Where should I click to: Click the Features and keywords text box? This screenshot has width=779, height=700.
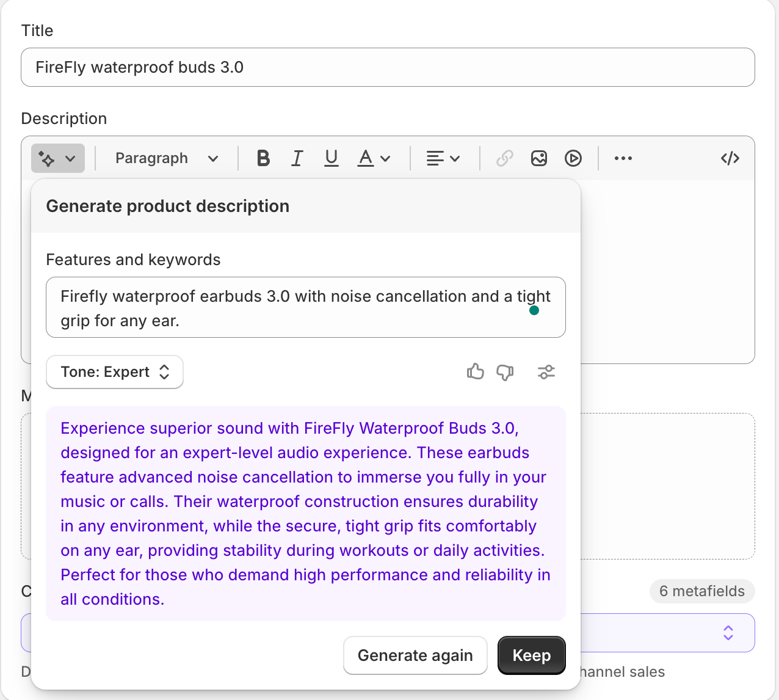[306, 307]
